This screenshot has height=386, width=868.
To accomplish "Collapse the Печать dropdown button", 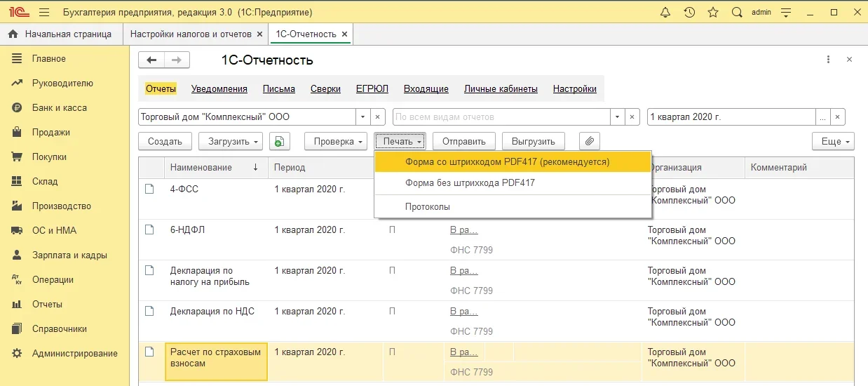I will (400, 141).
